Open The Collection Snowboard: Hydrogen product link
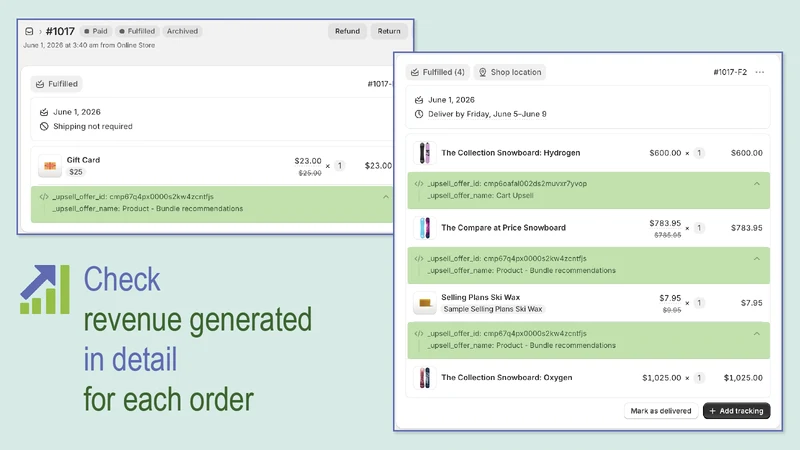This screenshot has width=800, height=450. pos(511,153)
